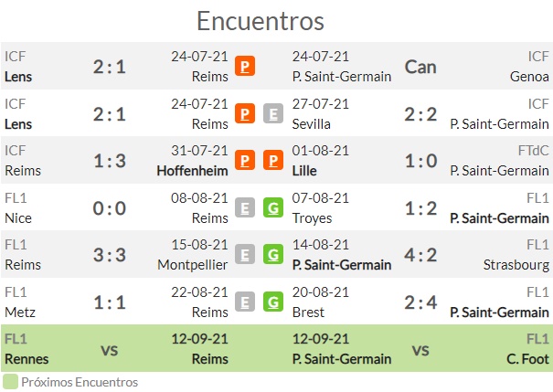This screenshot has width=553, height=392.
Task: Click grey E badge next to Montpellier
Action: point(245,254)
